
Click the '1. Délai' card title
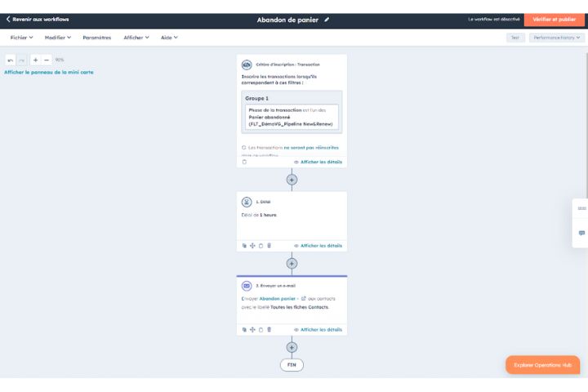pyautogui.click(x=263, y=202)
